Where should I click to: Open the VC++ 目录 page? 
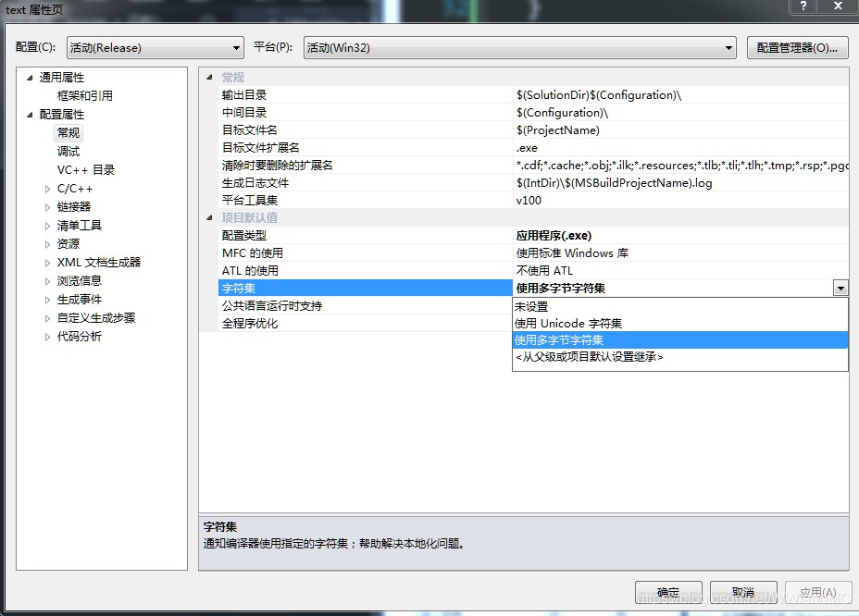tap(86, 170)
